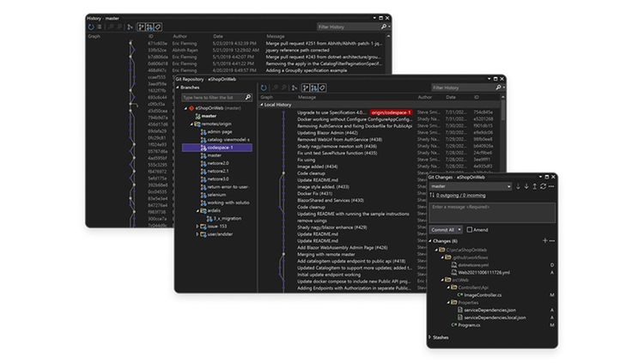
Task: Click the Fetch icon in Git Changes
Action: 518,186
